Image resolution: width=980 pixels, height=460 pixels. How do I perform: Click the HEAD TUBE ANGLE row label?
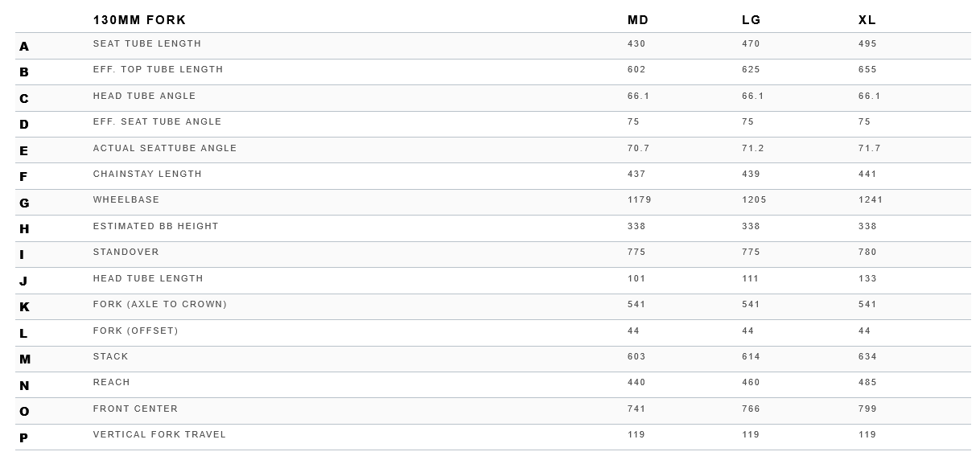click(144, 96)
